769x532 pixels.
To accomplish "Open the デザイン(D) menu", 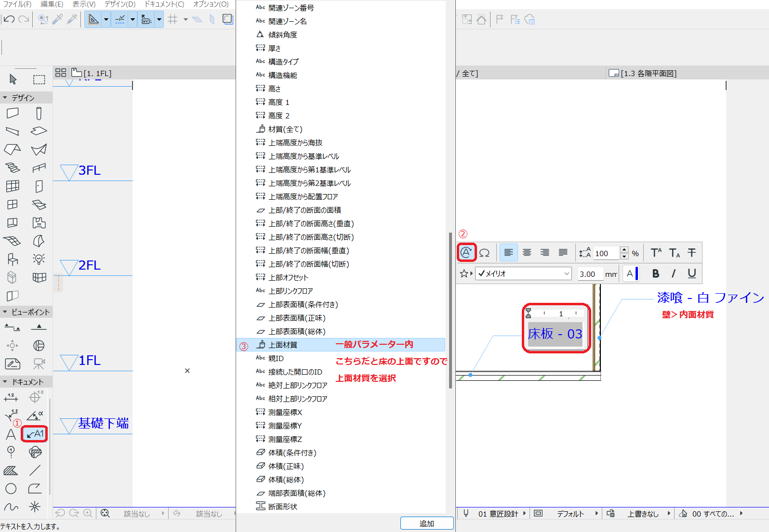I will (x=120, y=4).
